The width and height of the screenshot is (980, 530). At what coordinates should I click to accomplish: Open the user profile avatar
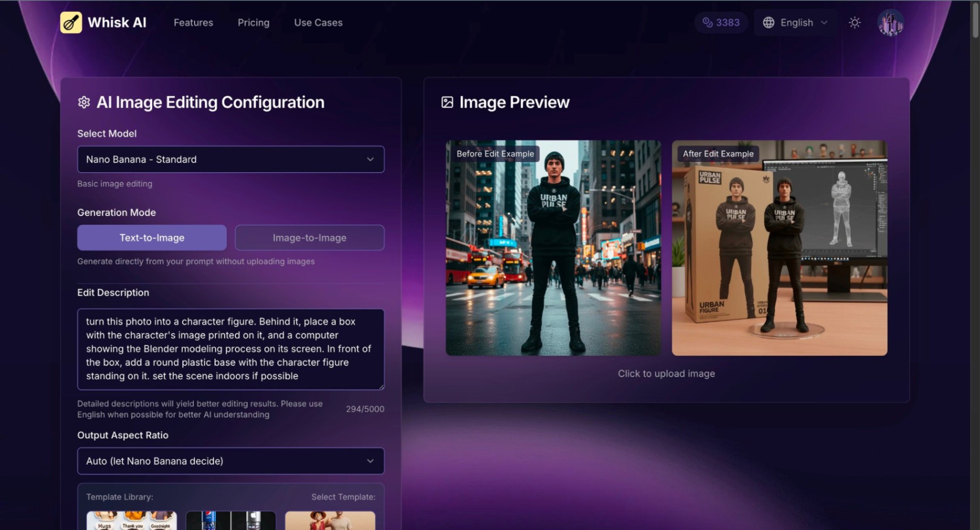point(890,23)
